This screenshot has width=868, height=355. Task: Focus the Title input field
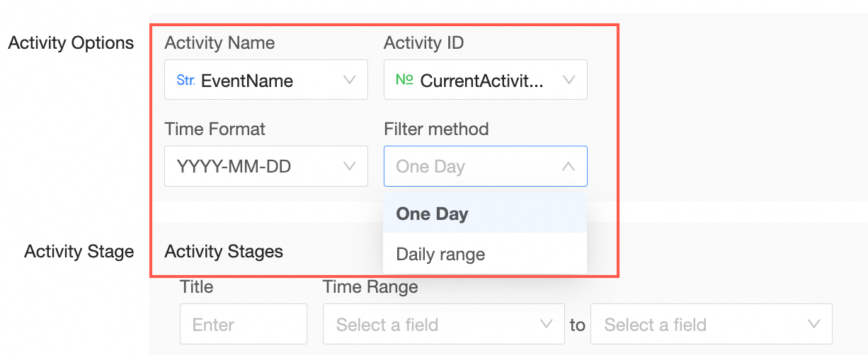pos(243,324)
